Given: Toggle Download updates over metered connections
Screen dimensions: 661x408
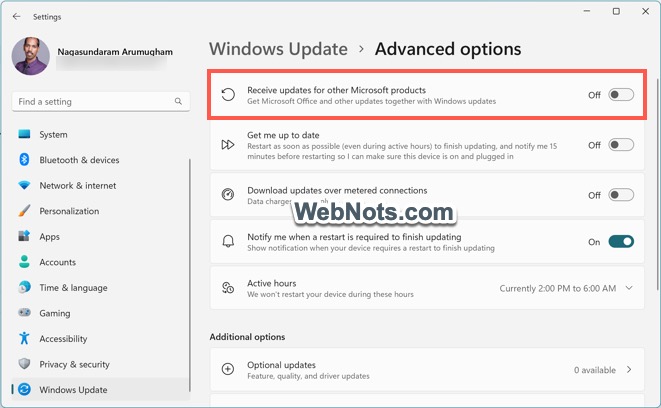Looking at the screenshot, I should pyautogui.click(x=621, y=195).
